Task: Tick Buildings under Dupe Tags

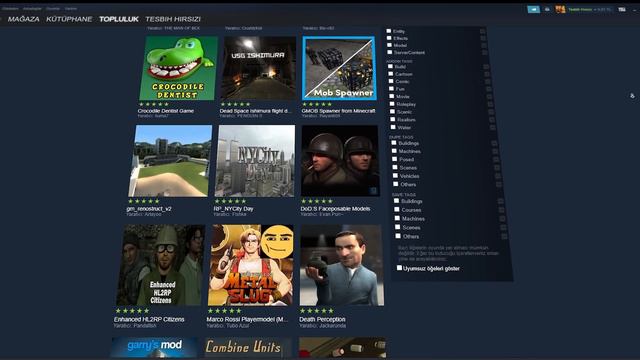Action: (394, 143)
